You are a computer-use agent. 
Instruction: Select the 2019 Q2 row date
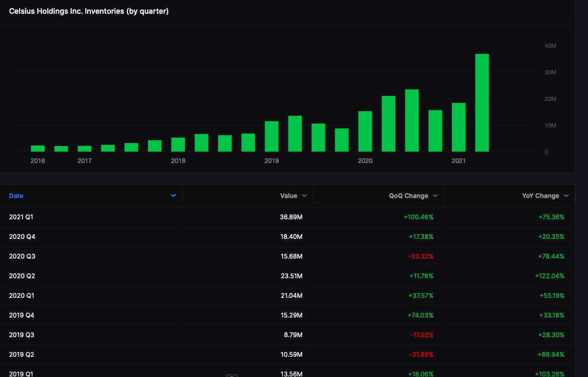point(21,355)
